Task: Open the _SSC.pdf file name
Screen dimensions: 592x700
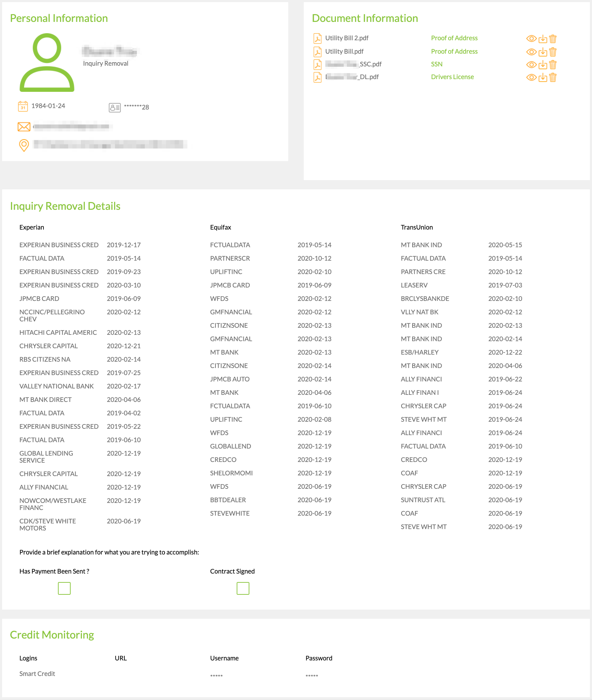Action: point(353,64)
